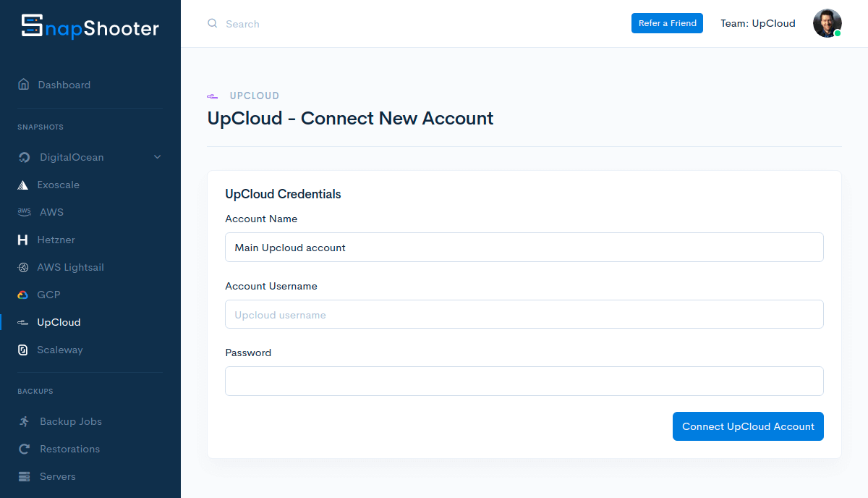The height and width of the screenshot is (498, 868).
Task: Expand the DigitalOcean chevron
Action: tap(158, 157)
